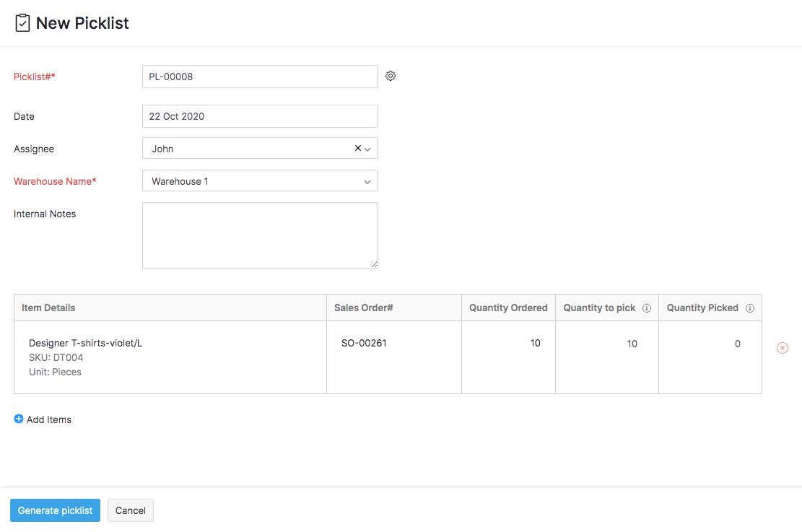Screen dimensions: 802x532
Task: Click the info icon beside Quantity Picked
Action: click(749, 308)
